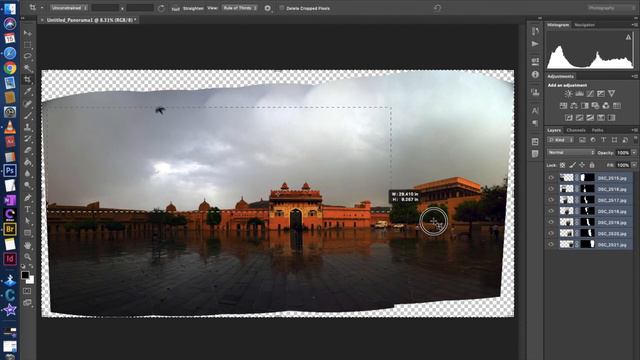The width and height of the screenshot is (640, 360).
Task: Add a Photo Filter adjustment
Action: pyautogui.click(x=595, y=106)
